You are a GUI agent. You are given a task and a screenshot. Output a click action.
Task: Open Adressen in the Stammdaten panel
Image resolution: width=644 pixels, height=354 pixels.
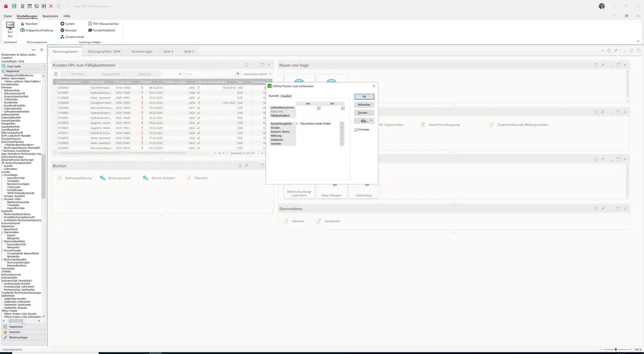(x=294, y=221)
